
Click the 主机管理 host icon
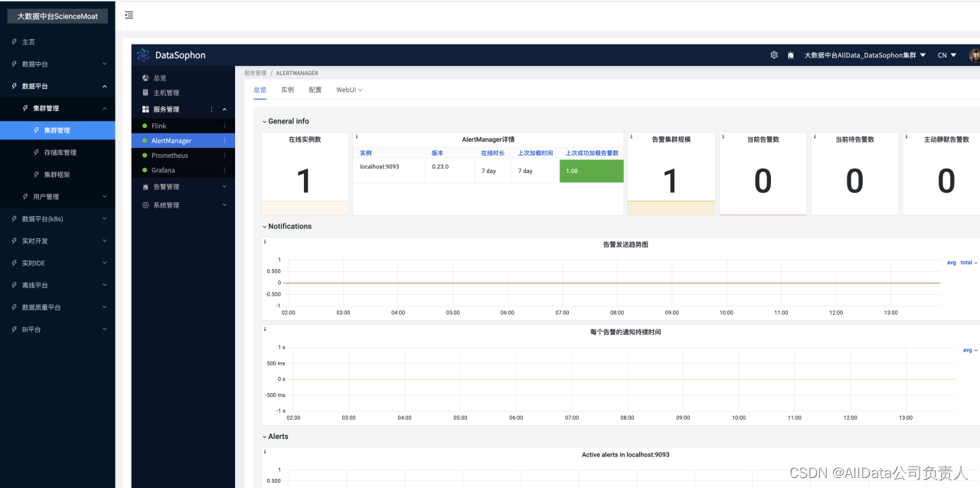click(145, 93)
